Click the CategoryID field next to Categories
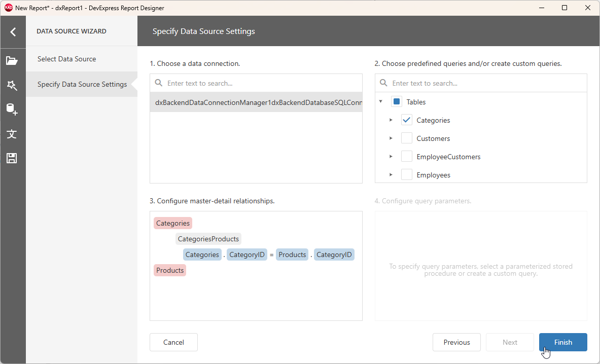This screenshot has height=364, width=600. coord(247,254)
